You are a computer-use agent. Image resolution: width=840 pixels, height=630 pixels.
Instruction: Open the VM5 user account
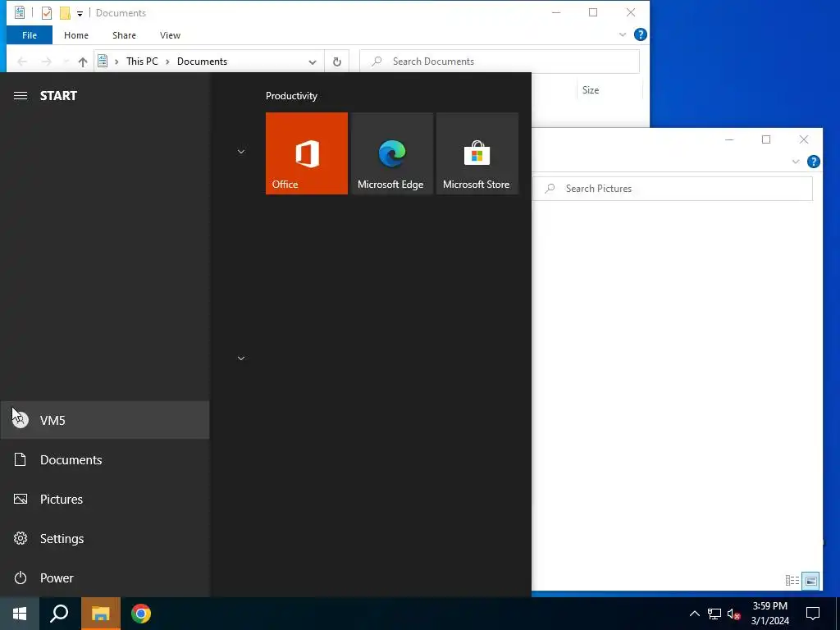click(x=105, y=420)
